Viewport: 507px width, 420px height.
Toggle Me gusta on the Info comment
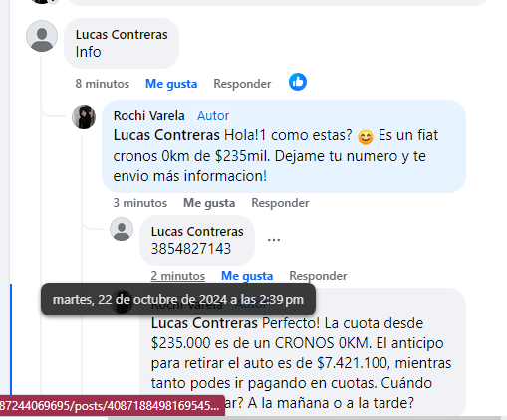[171, 84]
